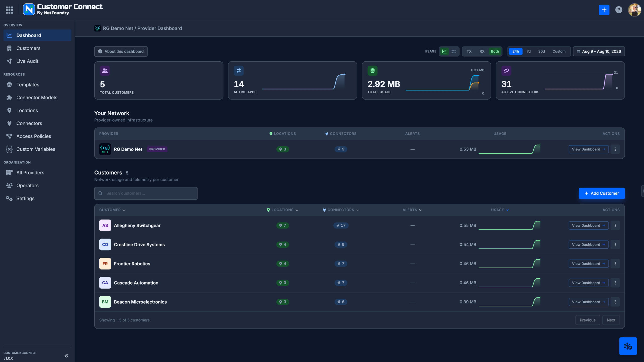Click the blue plus icon in header
Screen dimensions: 644x362
[604, 10]
